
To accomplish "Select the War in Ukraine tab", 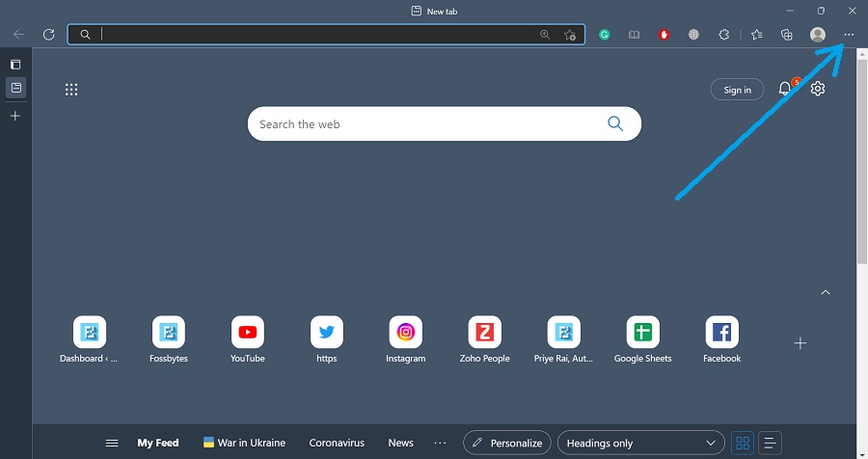I will tap(244, 443).
